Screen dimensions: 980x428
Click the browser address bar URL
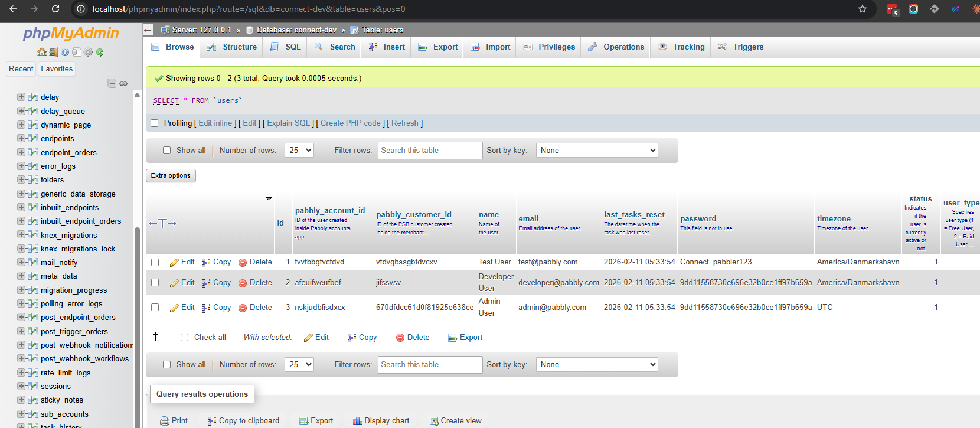[x=249, y=9]
